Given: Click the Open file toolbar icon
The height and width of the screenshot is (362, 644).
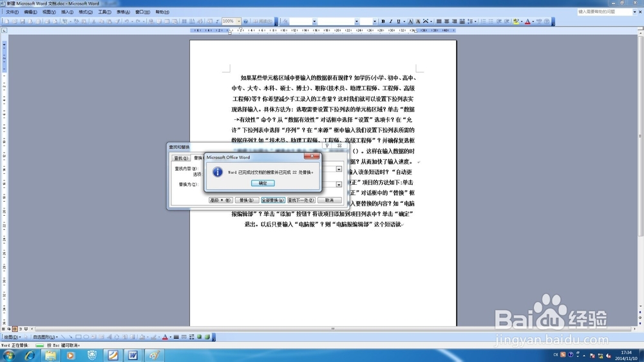Looking at the screenshot, I should 15,21.
